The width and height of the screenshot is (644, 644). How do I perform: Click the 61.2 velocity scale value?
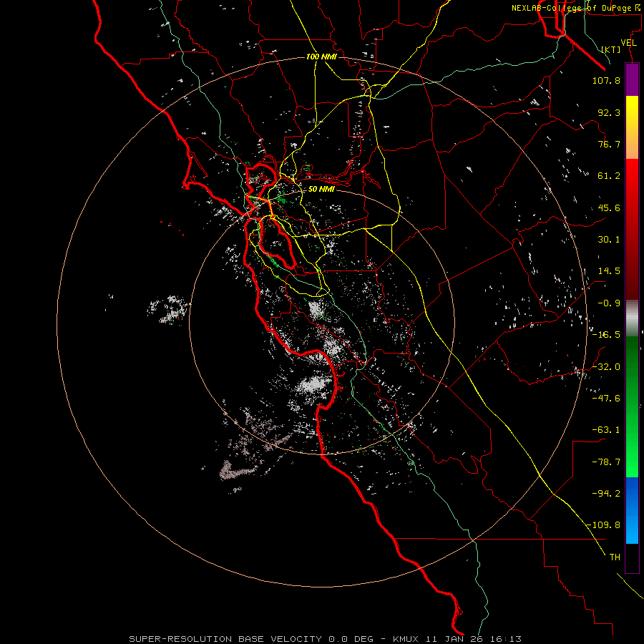pyautogui.click(x=609, y=176)
